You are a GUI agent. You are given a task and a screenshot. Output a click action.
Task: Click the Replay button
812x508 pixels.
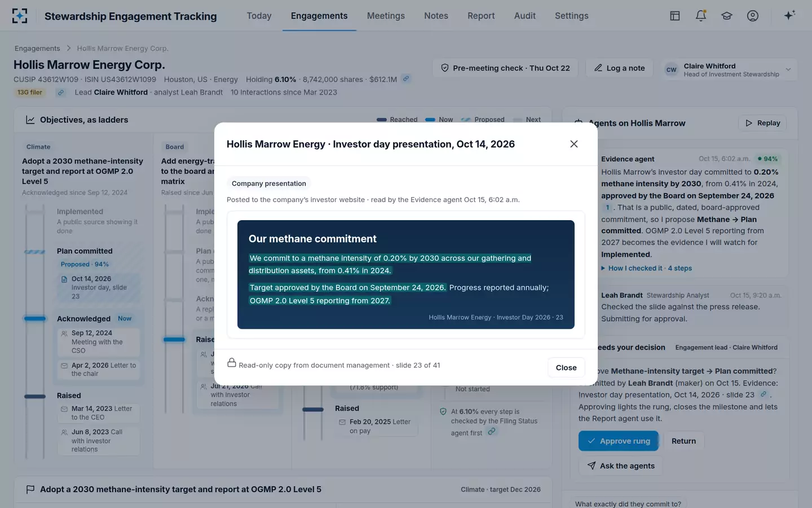[x=762, y=123]
